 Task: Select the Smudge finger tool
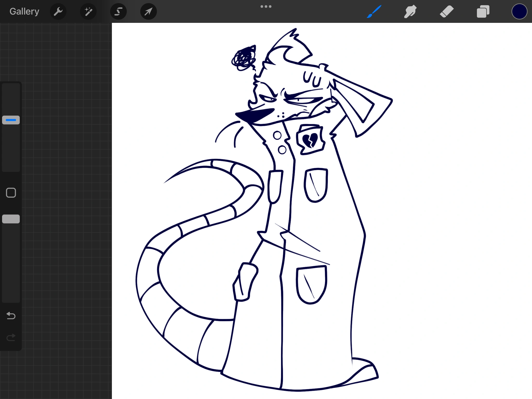point(410,11)
